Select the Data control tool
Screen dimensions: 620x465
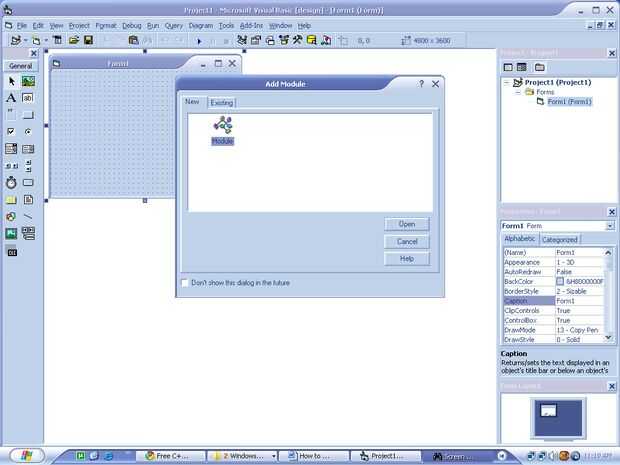(x=28, y=233)
